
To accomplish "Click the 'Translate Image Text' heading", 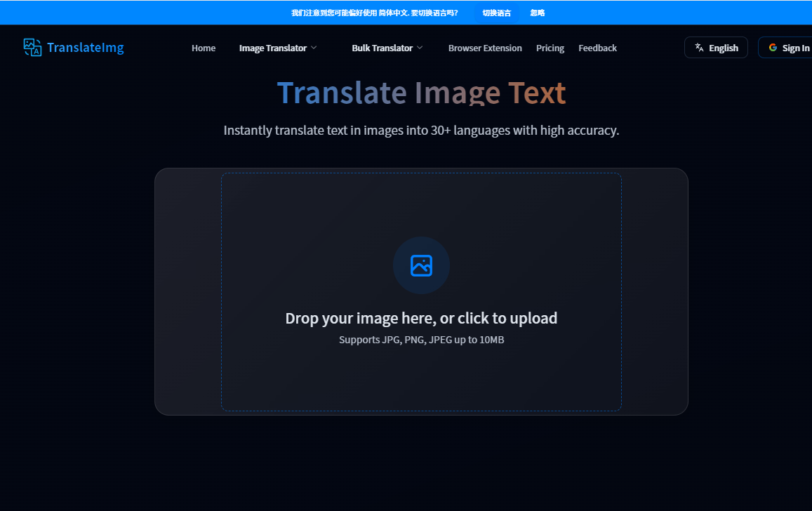I will (421, 93).
